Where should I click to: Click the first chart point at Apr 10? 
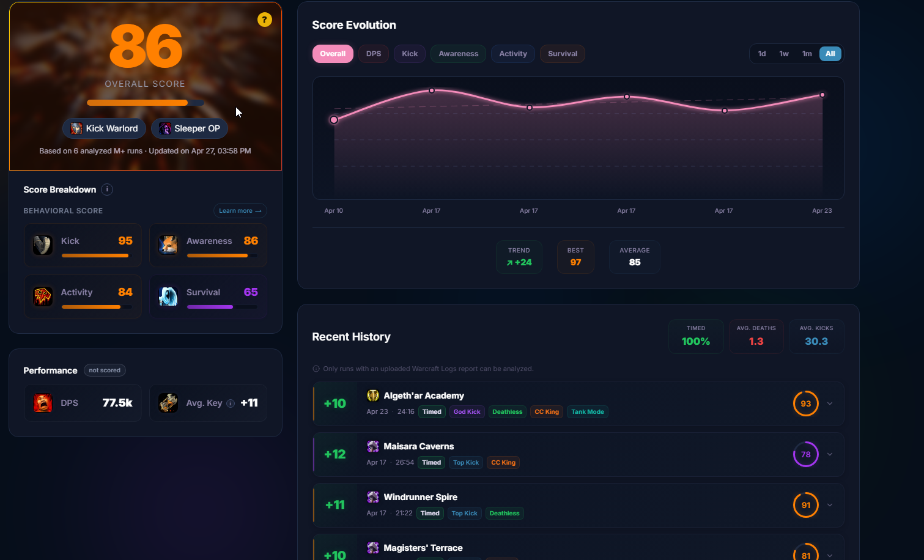[334, 120]
